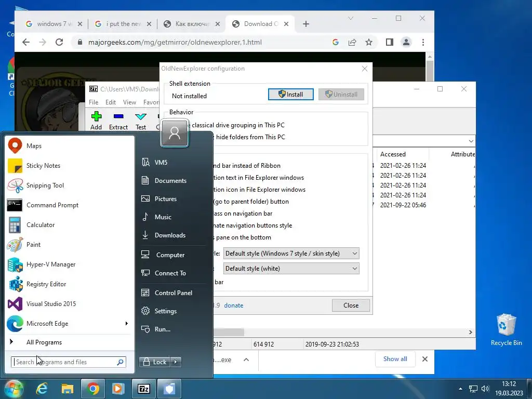The height and width of the screenshot is (399, 532).
Task: Open Chrome profile menu
Action: [x=406, y=42]
